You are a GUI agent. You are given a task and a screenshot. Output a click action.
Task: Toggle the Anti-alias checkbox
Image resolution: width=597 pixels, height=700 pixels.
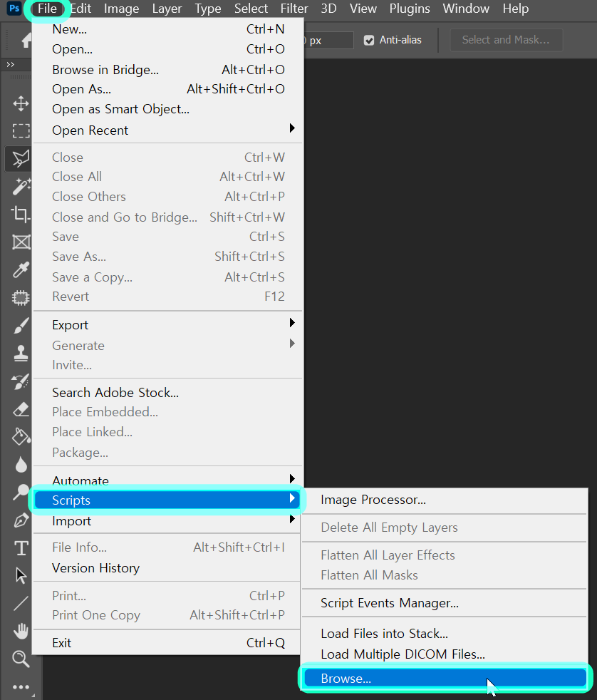368,40
